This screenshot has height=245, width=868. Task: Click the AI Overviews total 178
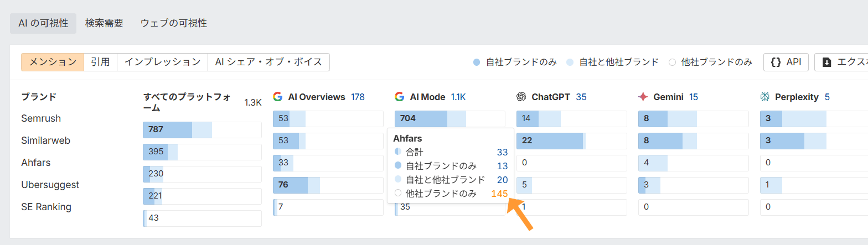358,97
